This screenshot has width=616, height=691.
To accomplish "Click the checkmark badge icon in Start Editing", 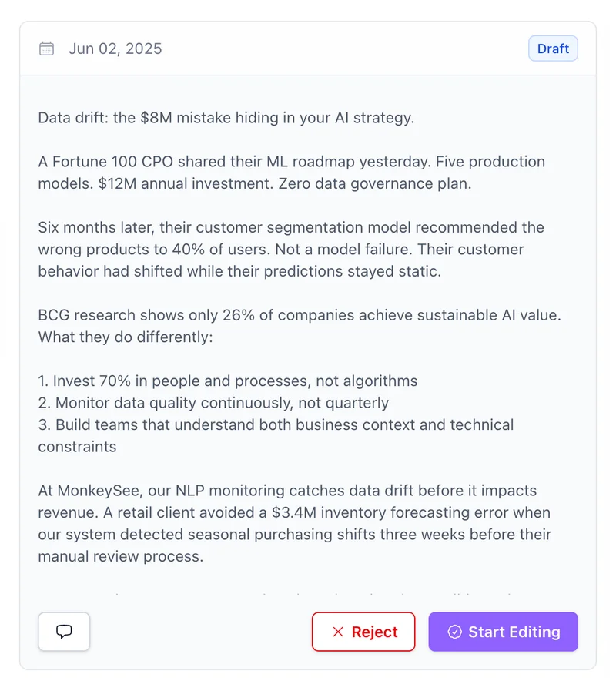I will (x=455, y=632).
